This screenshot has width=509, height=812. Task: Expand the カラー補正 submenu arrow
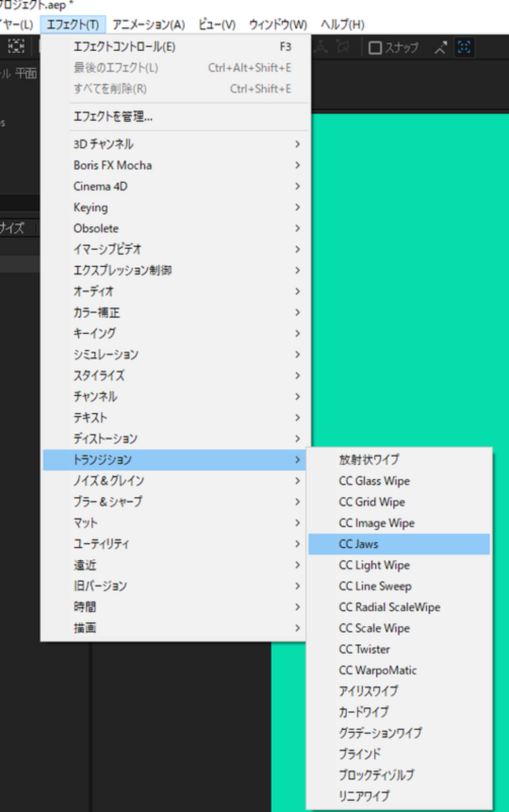click(x=298, y=313)
